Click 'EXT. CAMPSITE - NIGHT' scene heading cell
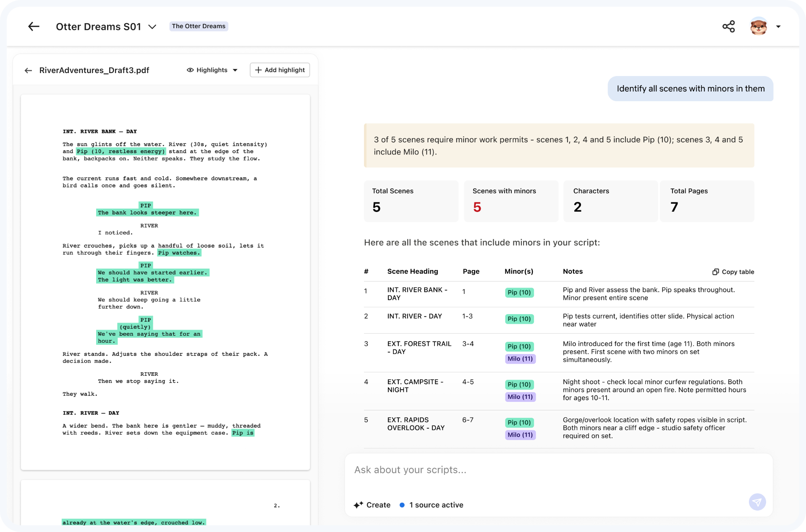The image size is (806, 532). pyautogui.click(x=415, y=386)
